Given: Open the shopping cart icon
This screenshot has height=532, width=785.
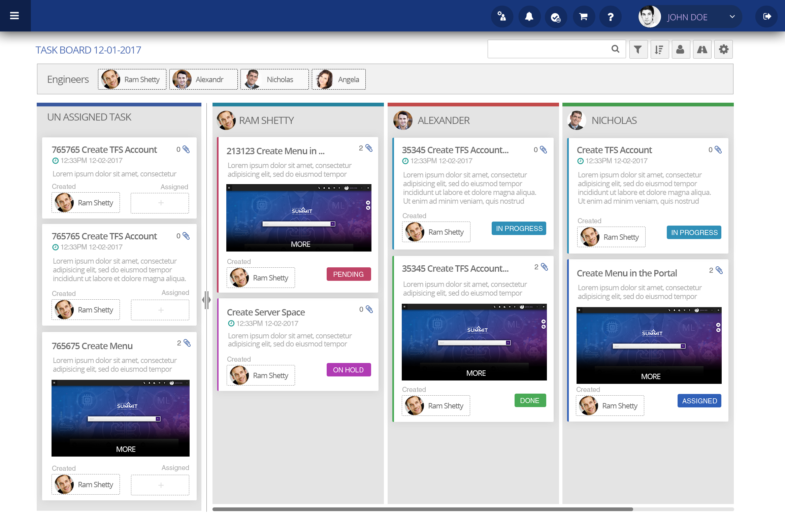Looking at the screenshot, I should pyautogui.click(x=583, y=16).
